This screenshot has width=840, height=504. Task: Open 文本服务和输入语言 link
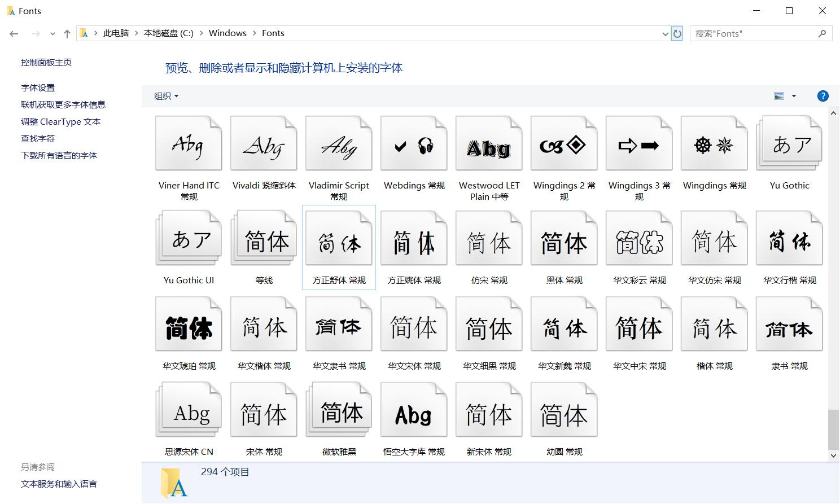(59, 484)
